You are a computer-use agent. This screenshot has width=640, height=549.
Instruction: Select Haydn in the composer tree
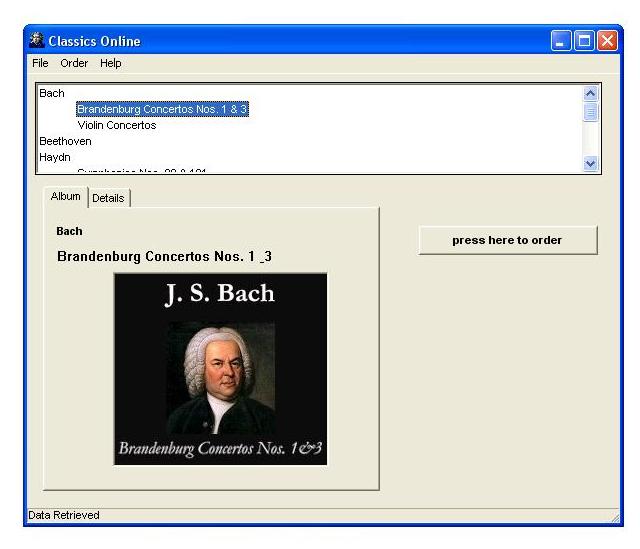pos(55,157)
